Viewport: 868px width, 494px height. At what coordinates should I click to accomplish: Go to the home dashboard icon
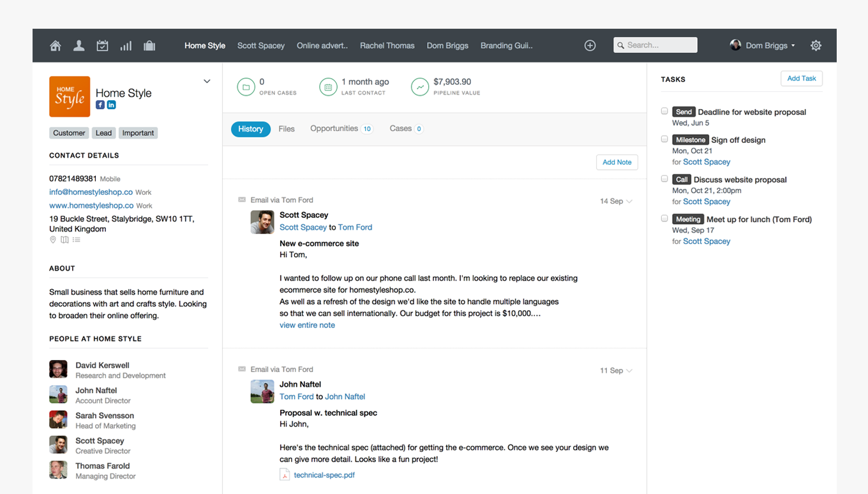coord(56,45)
